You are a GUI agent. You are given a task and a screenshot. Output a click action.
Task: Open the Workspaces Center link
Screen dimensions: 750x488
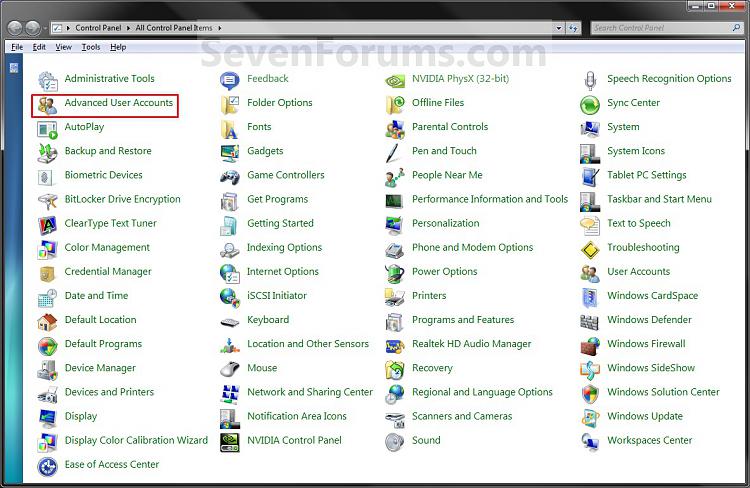650,440
